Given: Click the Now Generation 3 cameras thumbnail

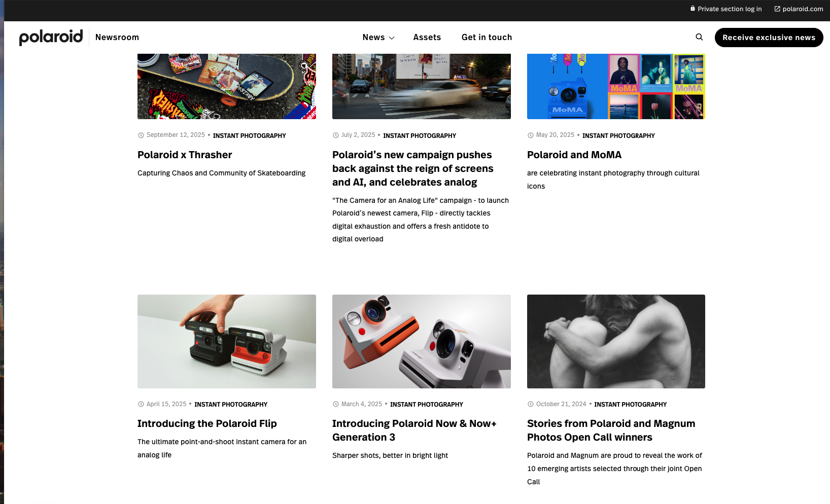Looking at the screenshot, I should [x=422, y=341].
